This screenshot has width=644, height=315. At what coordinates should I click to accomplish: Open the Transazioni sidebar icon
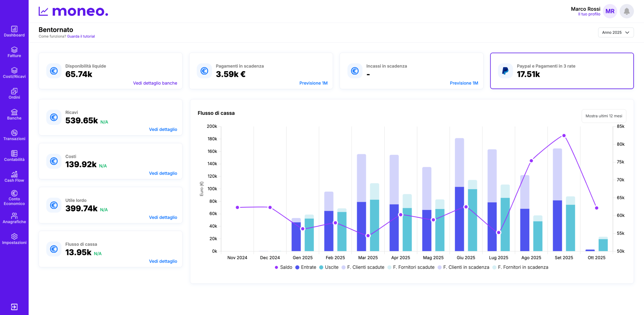click(14, 133)
